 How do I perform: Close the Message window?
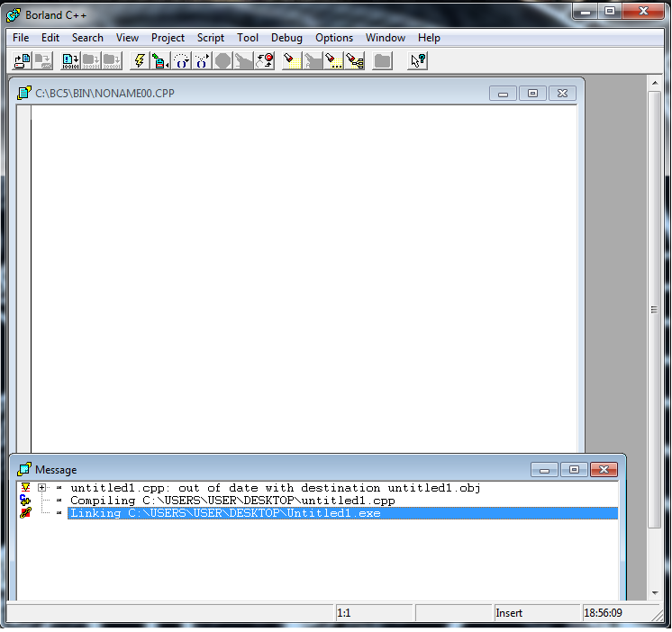click(604, 470)
